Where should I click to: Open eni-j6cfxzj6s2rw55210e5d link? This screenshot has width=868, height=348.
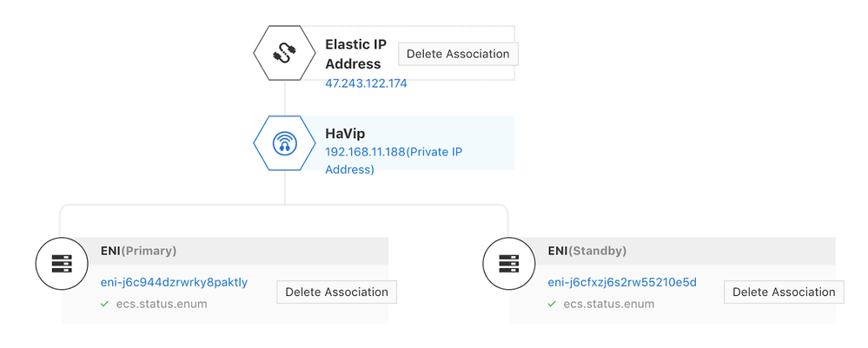tap(622, 282)
